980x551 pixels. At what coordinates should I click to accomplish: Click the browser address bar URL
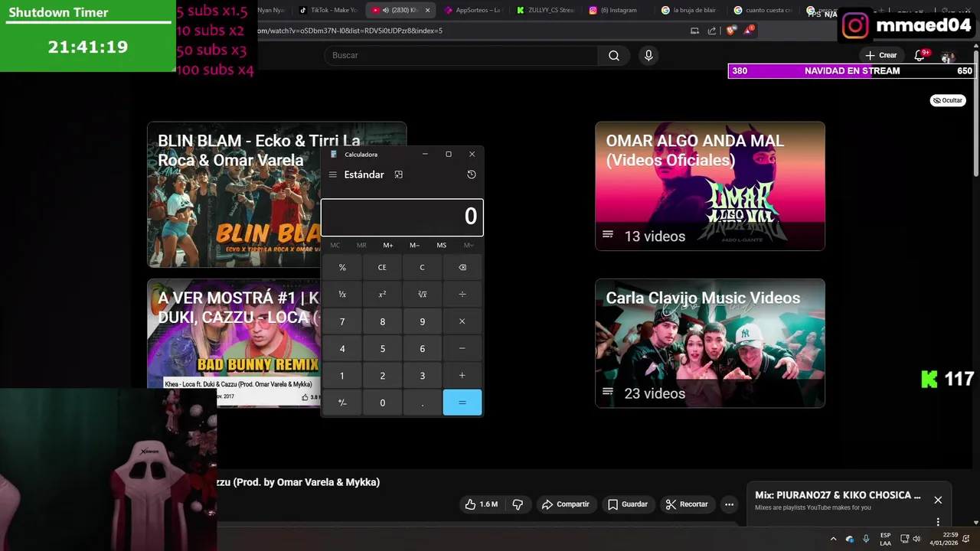click(x=350, y=31)
